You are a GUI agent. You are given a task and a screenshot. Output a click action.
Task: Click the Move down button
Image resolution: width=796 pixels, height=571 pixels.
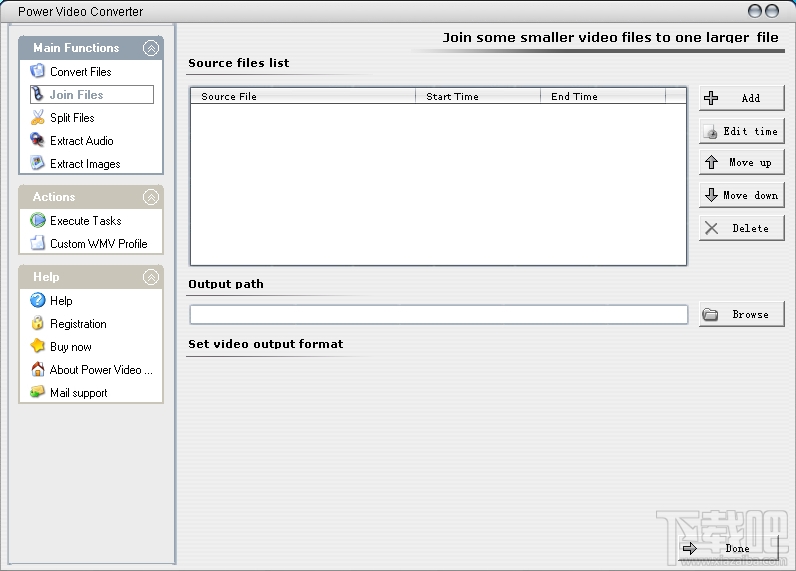[742, 195]
